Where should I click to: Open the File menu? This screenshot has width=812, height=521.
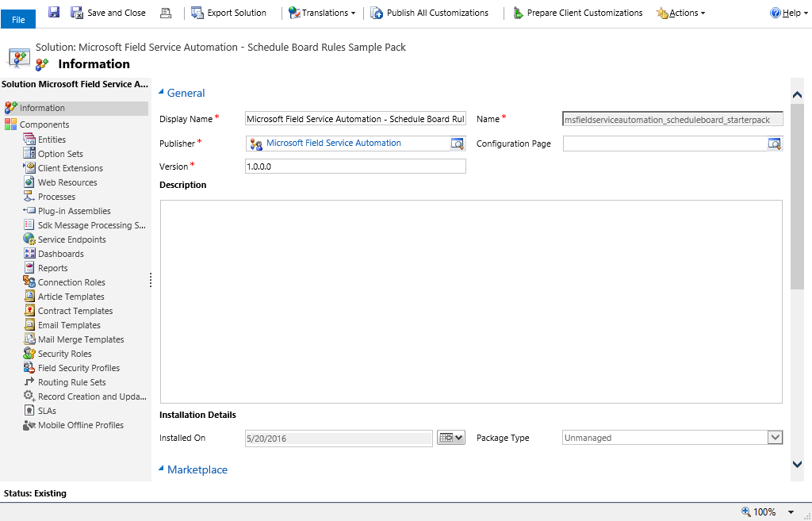coord(18,19)
